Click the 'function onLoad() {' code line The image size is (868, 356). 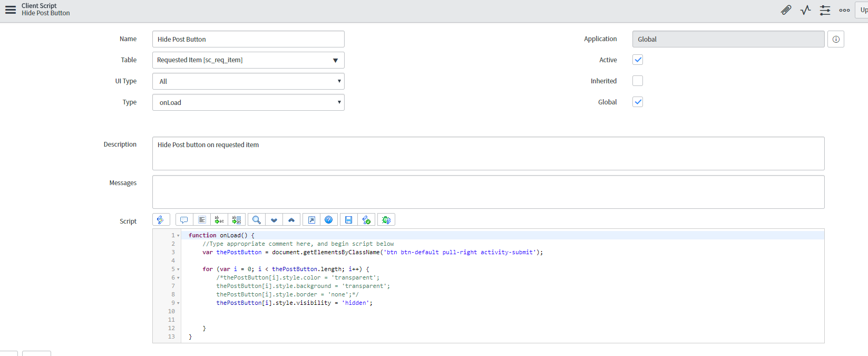pos(222,235)
